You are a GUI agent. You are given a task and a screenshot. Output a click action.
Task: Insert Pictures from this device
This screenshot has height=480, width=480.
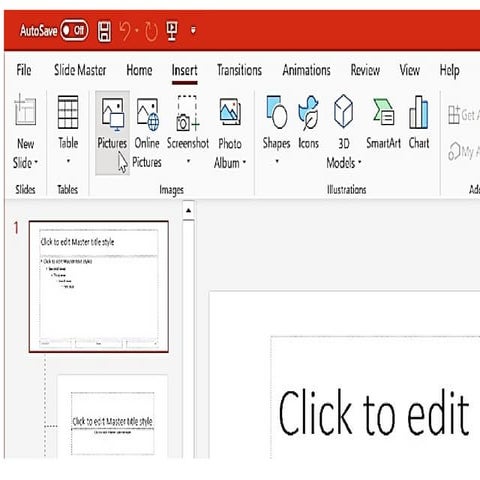[112, 133]
